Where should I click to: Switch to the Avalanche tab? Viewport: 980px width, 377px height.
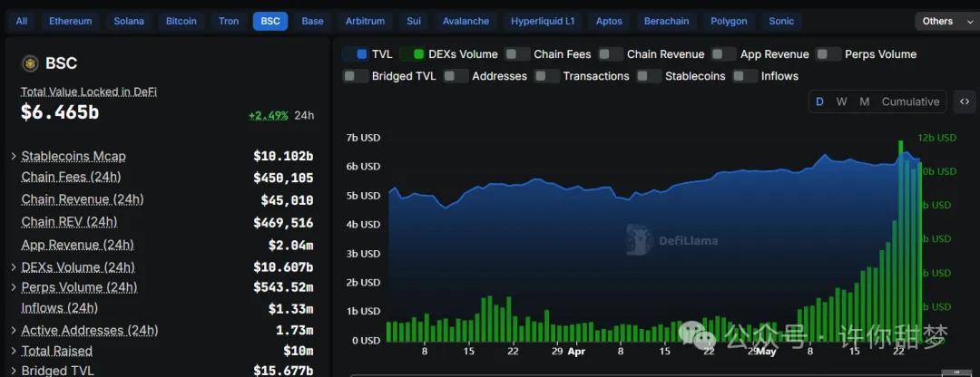465,21
